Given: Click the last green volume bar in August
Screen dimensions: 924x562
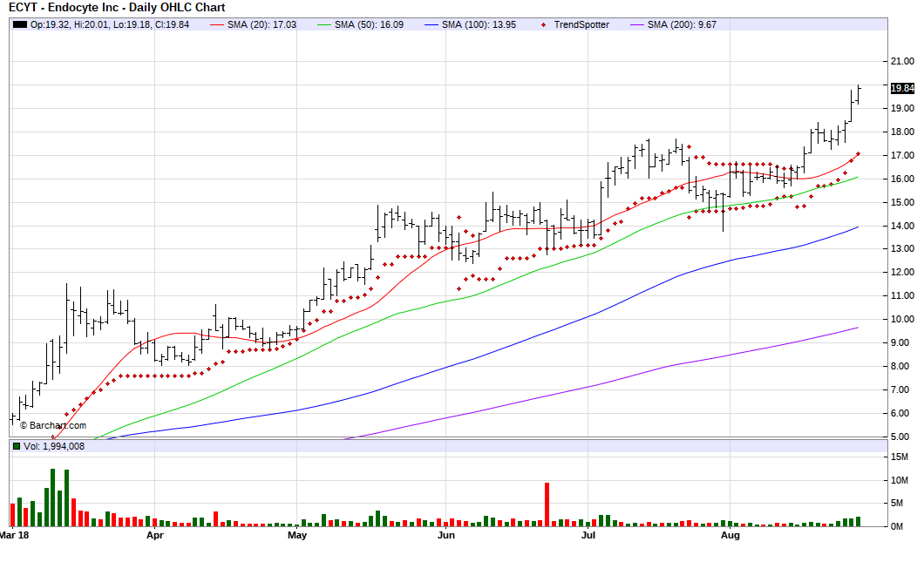Looking at the screenshot, I should [x=858, y=521].
